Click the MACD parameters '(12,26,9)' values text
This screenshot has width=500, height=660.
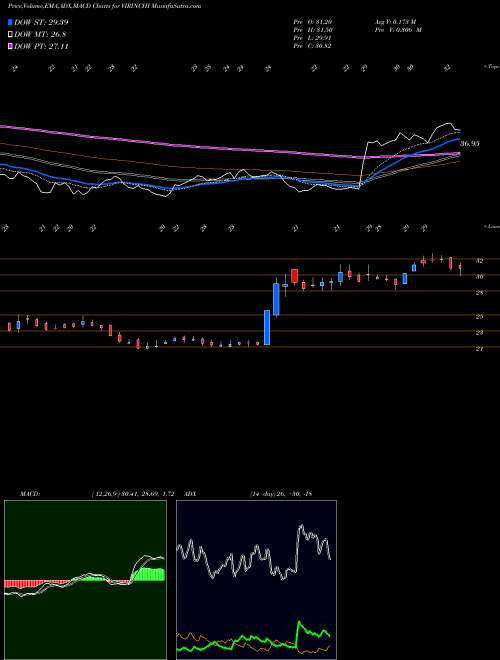(133, 494)
